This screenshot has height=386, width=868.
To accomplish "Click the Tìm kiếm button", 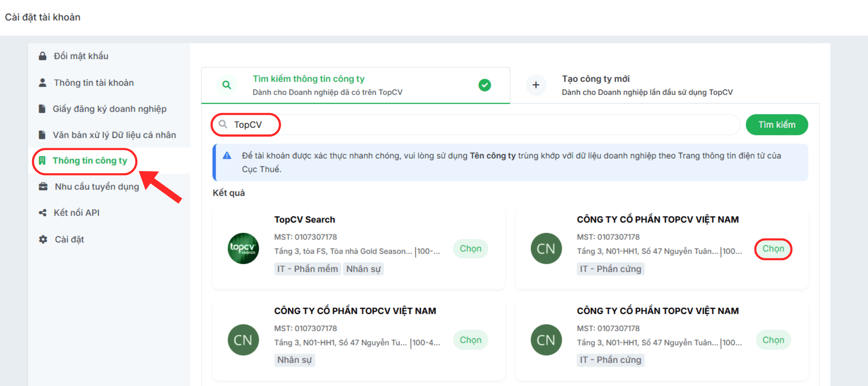I will coord(777,125).
